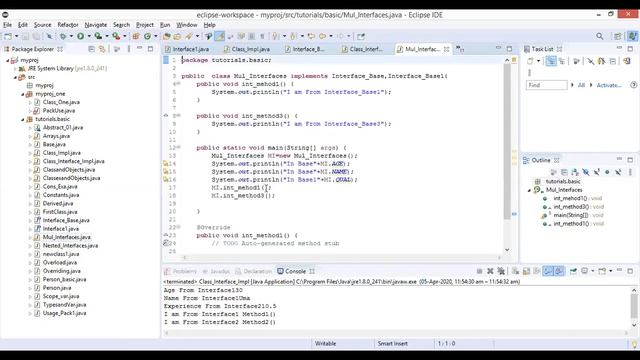
Task: Open the Navigate menu
Action: coord(96,25)
